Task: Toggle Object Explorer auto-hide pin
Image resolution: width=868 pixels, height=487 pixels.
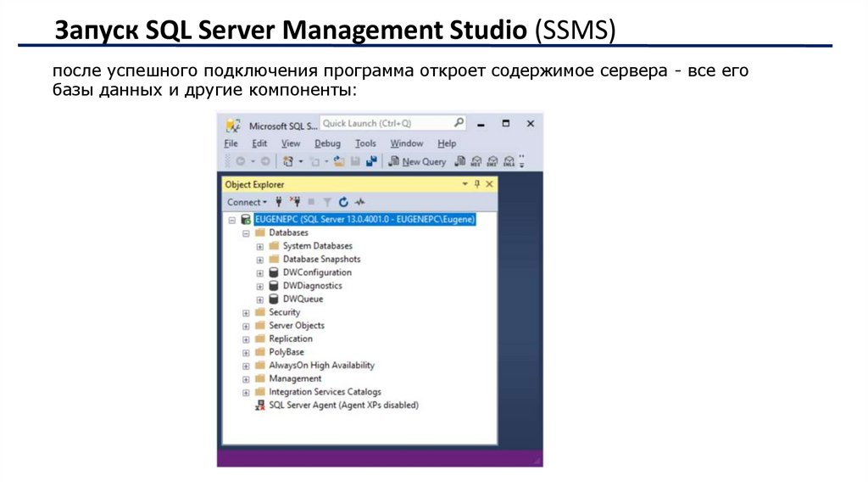Action: pos(477,184)
